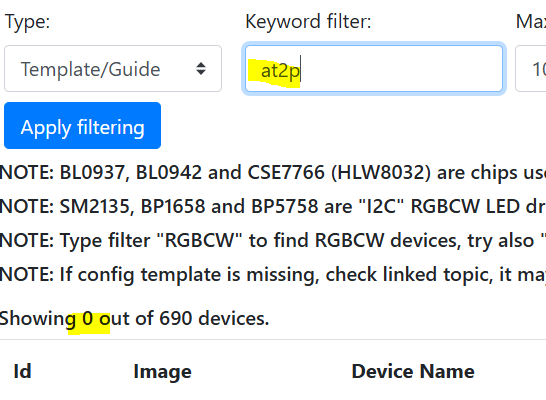The width and height of the screenshot is (546, 400).
Task: Click the Showing 0 out of 690 devices text
Action: tap(134, 318)
